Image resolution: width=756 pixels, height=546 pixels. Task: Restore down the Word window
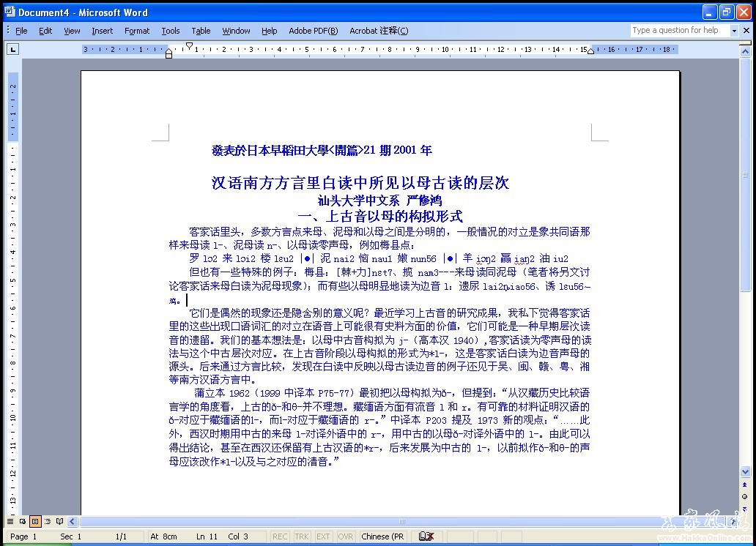point(727,12)
